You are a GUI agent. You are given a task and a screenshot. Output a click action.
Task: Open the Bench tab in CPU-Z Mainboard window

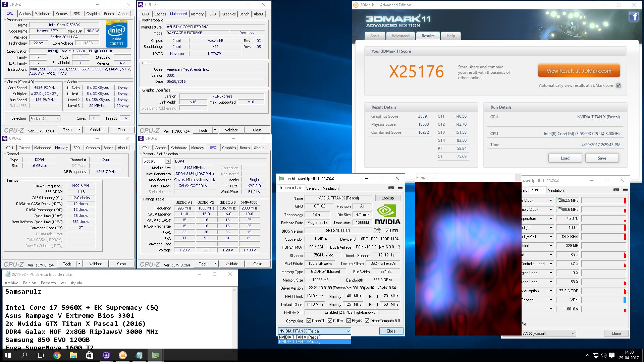(x=245, y=14)
